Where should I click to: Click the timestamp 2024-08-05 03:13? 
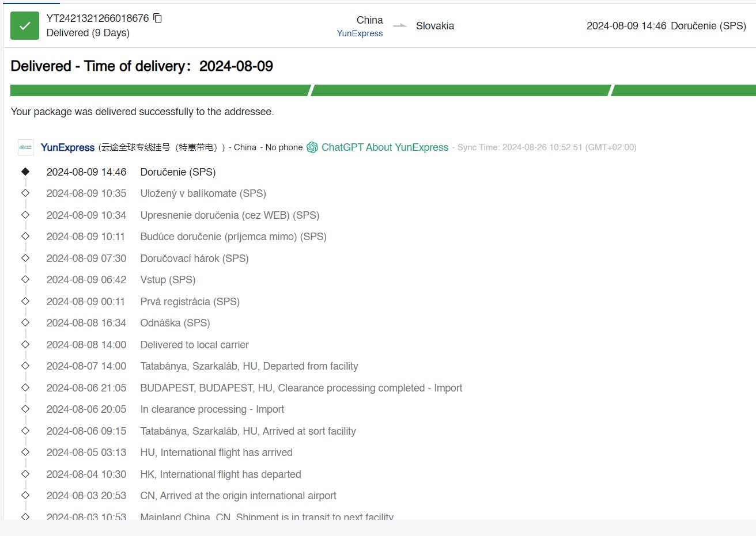86,453
